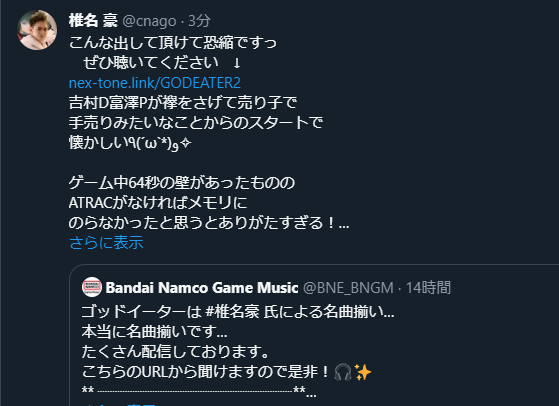Expand tweet with the first さらに表示 link
This screenshot has height=406, width=559.
tap(106, 242)
